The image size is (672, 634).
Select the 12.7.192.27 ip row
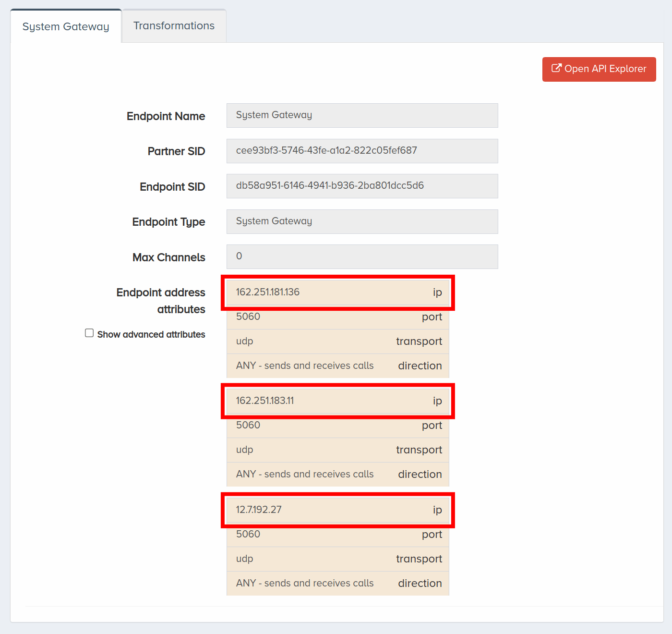(x=338, y=510)
